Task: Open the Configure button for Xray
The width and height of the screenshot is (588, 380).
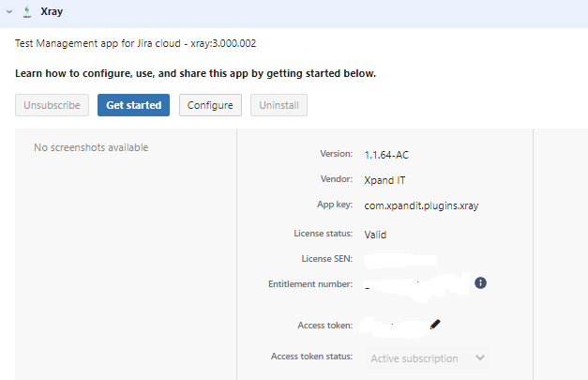Action: (x=210, y=105)
